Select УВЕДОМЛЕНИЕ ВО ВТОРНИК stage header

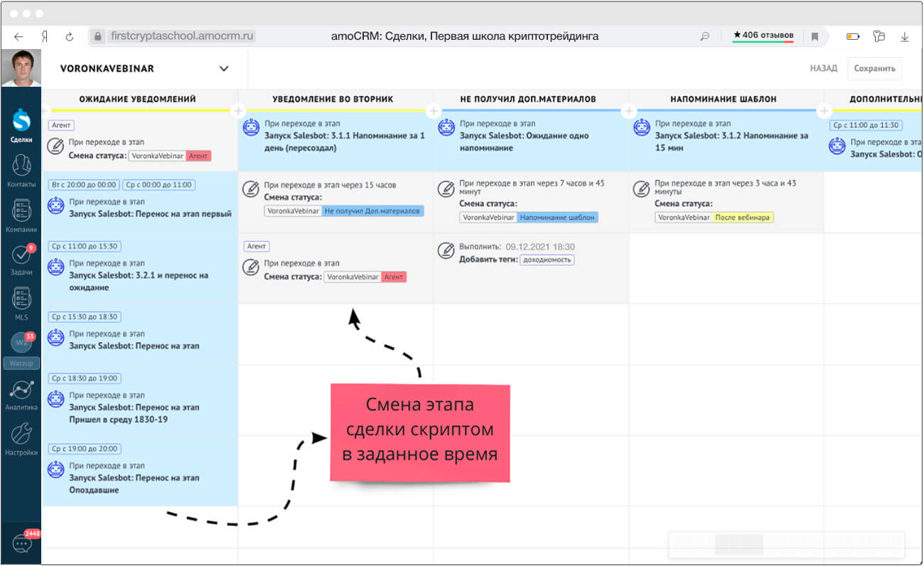point(333,99)
